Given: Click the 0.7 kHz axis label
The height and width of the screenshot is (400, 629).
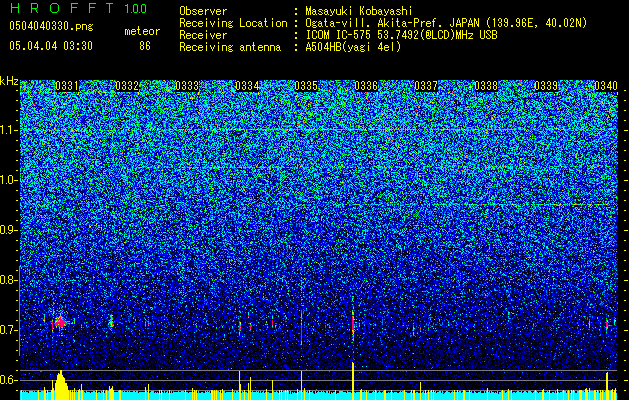Looking at the screenshot, I should (x=8, y=330).
